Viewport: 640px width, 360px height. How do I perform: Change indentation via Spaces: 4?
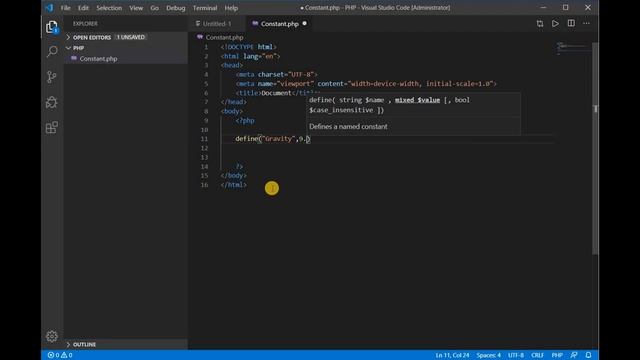pos(488,355)
